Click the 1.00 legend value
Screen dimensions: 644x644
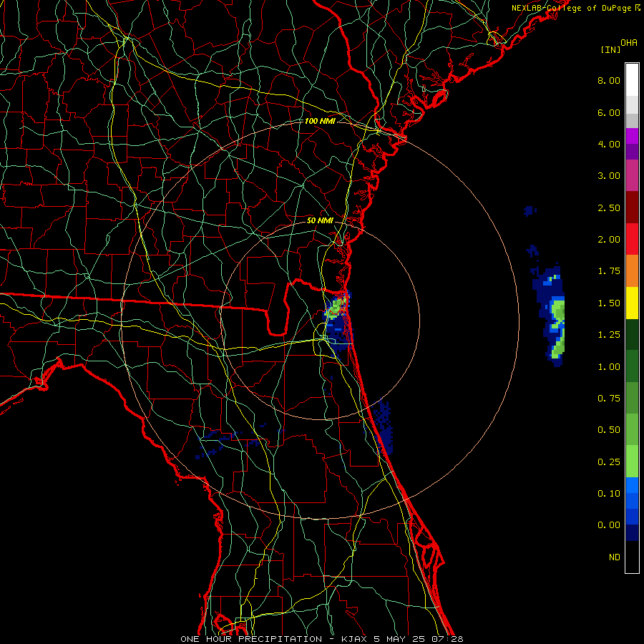(609, 367)
